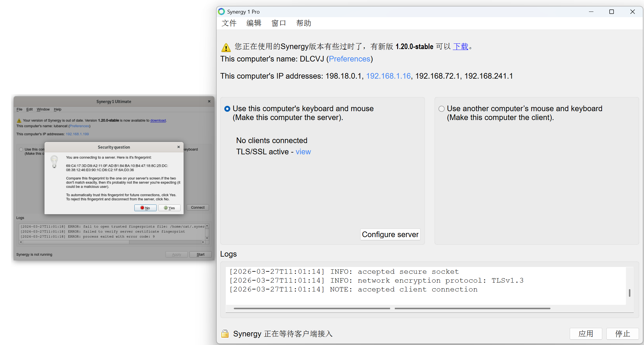Click the greyed Apply button in Ultimate

tap(176, 255)
